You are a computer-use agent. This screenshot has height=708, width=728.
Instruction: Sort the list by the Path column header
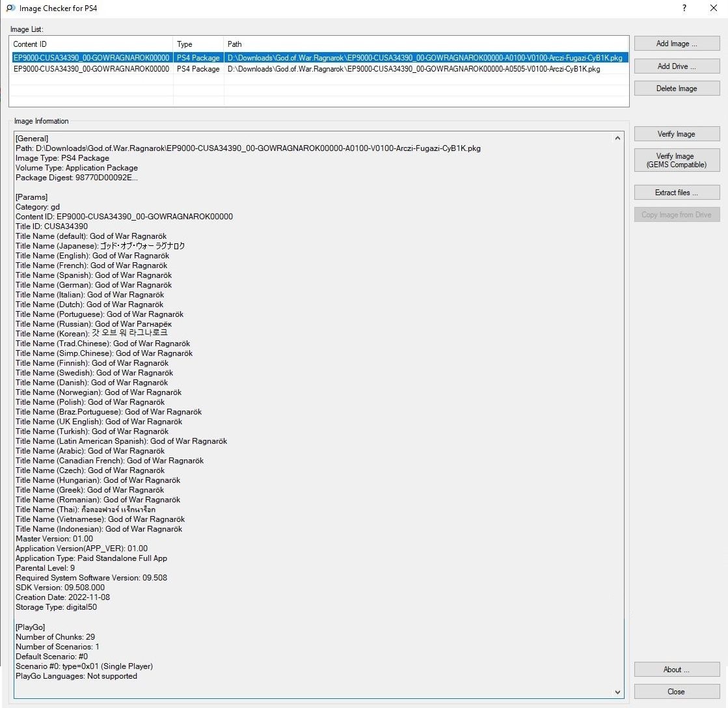click(x=426, y=44)
